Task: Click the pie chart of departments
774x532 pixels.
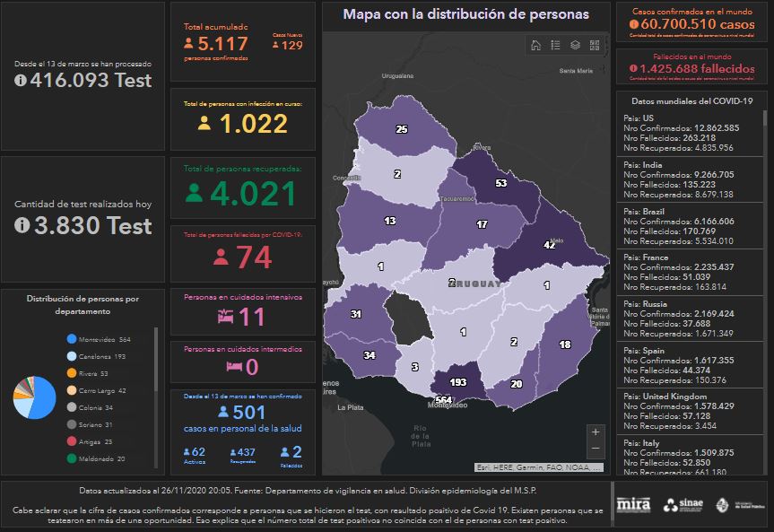Action: [x=34, y=397]
